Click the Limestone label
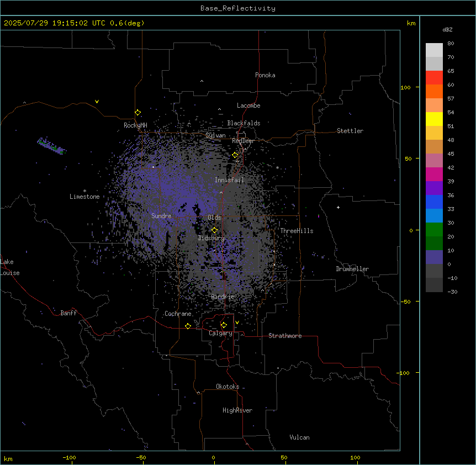This screenshot has height=465, width=476. pos(84,197)
